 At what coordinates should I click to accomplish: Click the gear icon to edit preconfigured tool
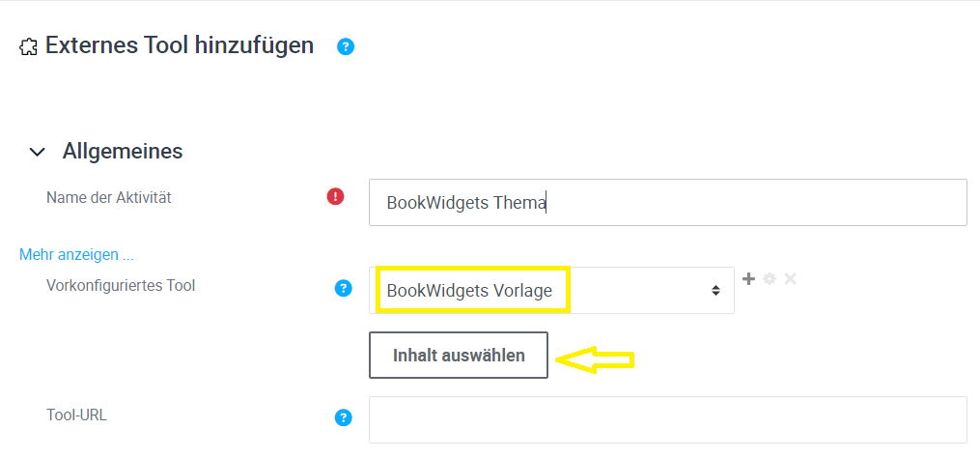770,279
